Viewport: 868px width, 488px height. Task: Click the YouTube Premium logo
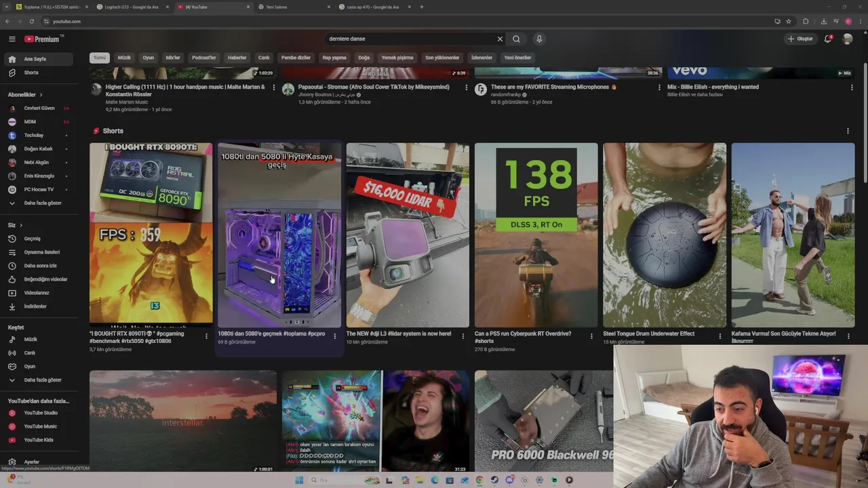click(42, 39)
